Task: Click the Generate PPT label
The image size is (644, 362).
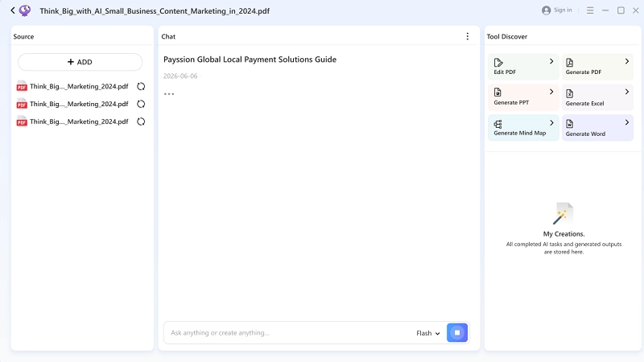Action: tap(511, 103)
